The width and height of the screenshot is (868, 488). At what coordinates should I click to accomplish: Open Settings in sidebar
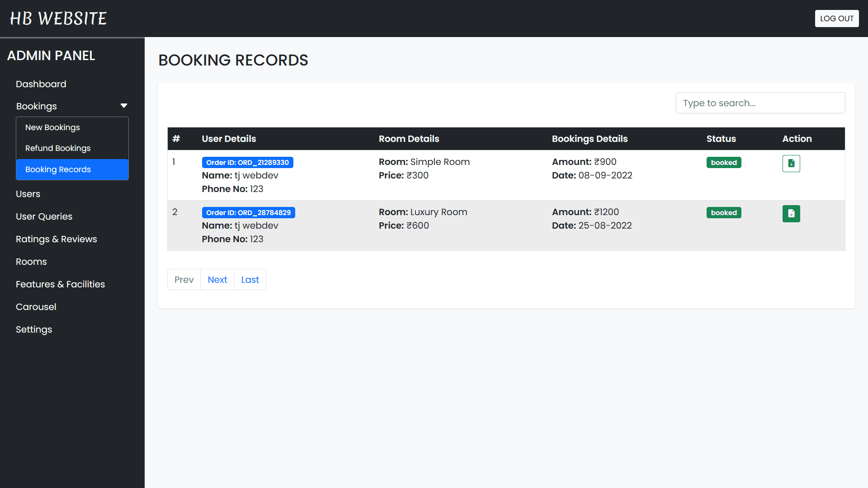34,329
